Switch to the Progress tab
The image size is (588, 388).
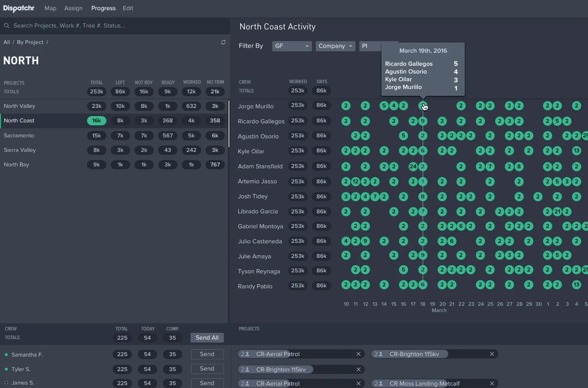click(103, 8)
